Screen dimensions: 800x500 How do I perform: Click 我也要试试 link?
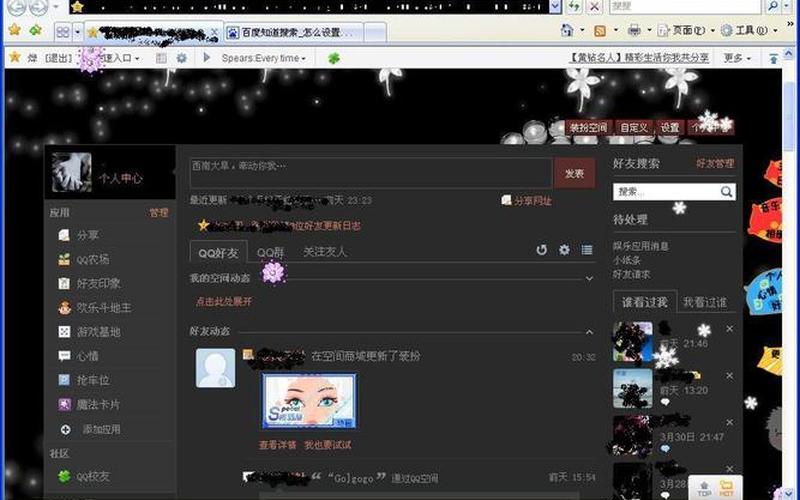[328, 445]
